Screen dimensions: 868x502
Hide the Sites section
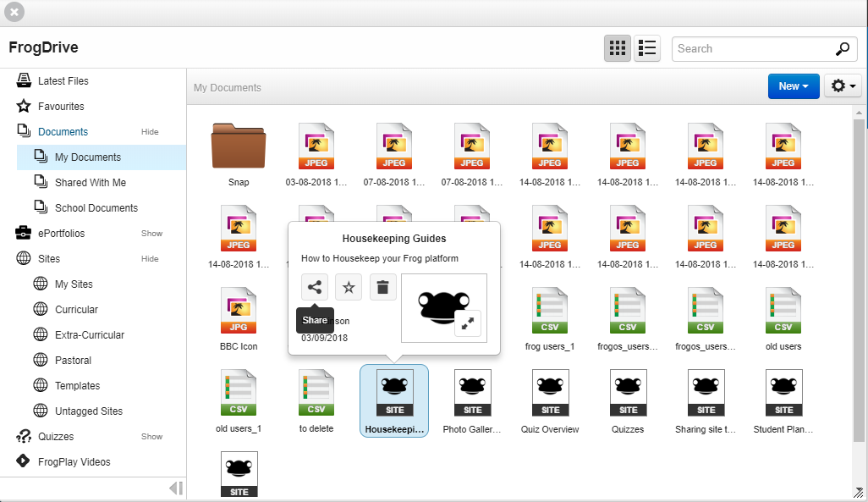(150, 259)
